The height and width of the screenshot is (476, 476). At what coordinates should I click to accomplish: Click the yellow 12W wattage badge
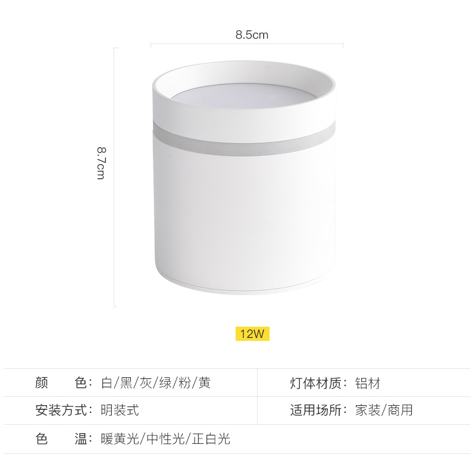(x=252, y=334)
